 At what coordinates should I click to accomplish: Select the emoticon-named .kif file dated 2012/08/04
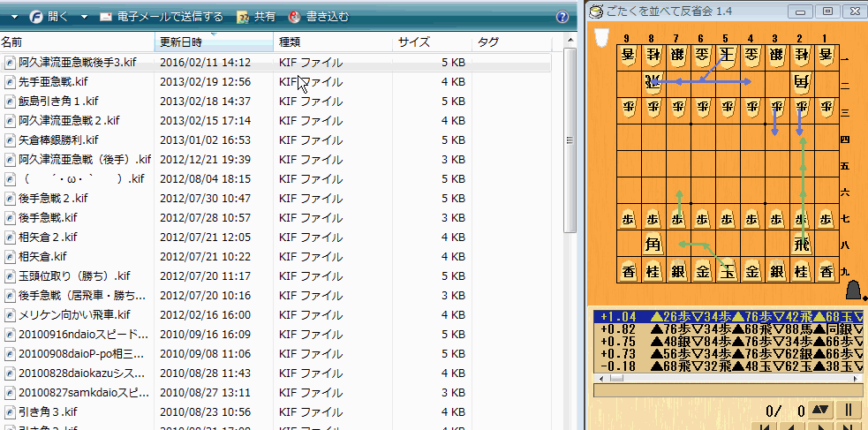coord(81,178)
